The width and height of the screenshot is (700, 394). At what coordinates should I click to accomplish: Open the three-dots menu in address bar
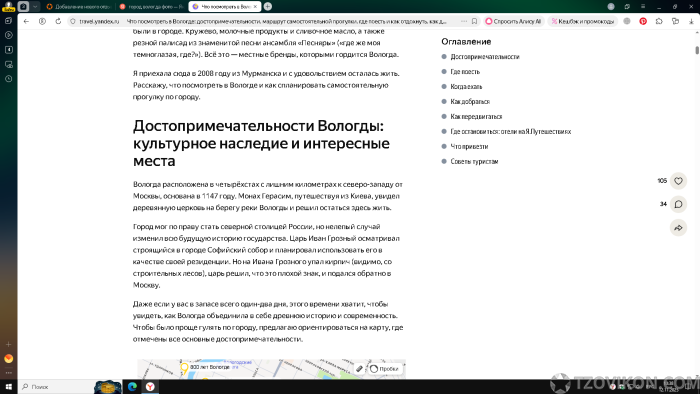click(464, 21)
